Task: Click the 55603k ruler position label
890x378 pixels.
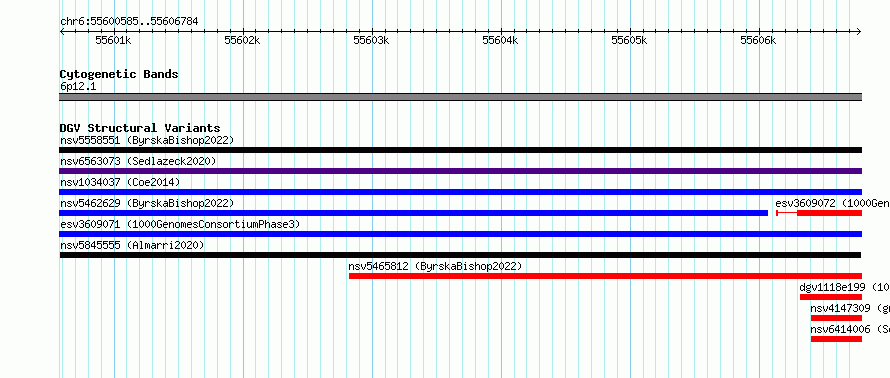Action: click(x=372, y=40)
